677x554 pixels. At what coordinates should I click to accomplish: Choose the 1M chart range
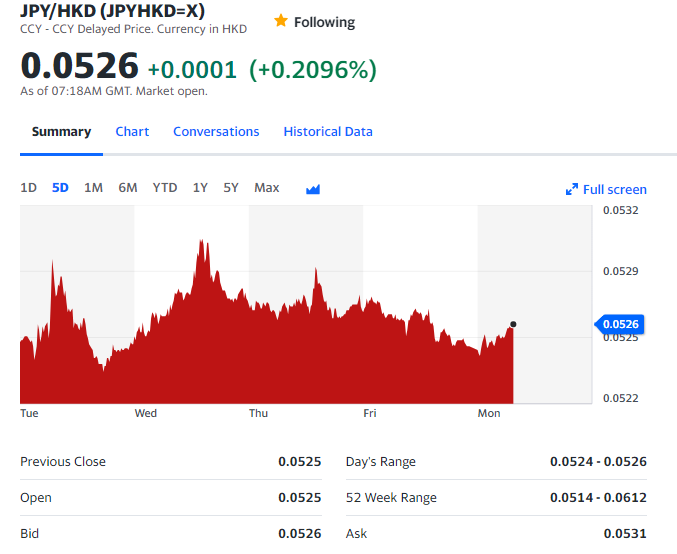click(93, 188)
